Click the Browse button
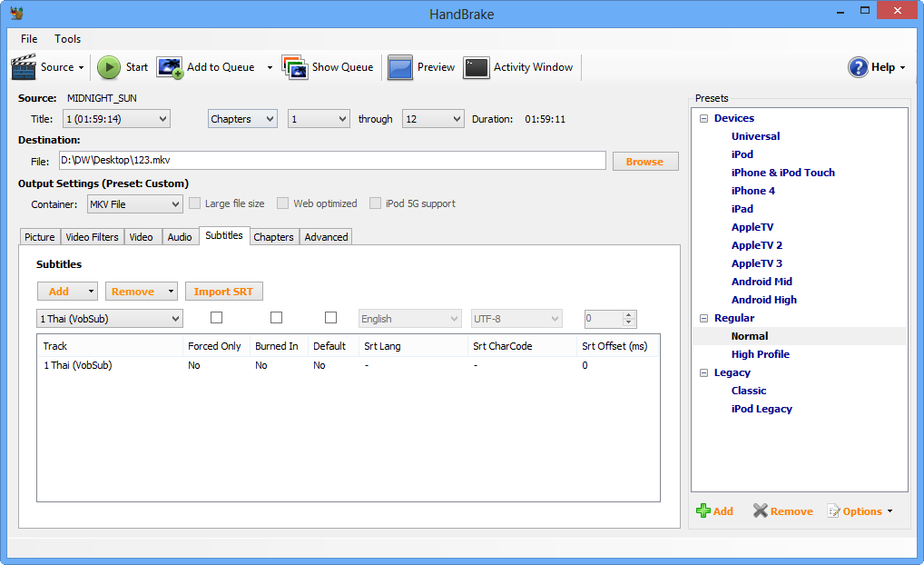 click(645, 162)
